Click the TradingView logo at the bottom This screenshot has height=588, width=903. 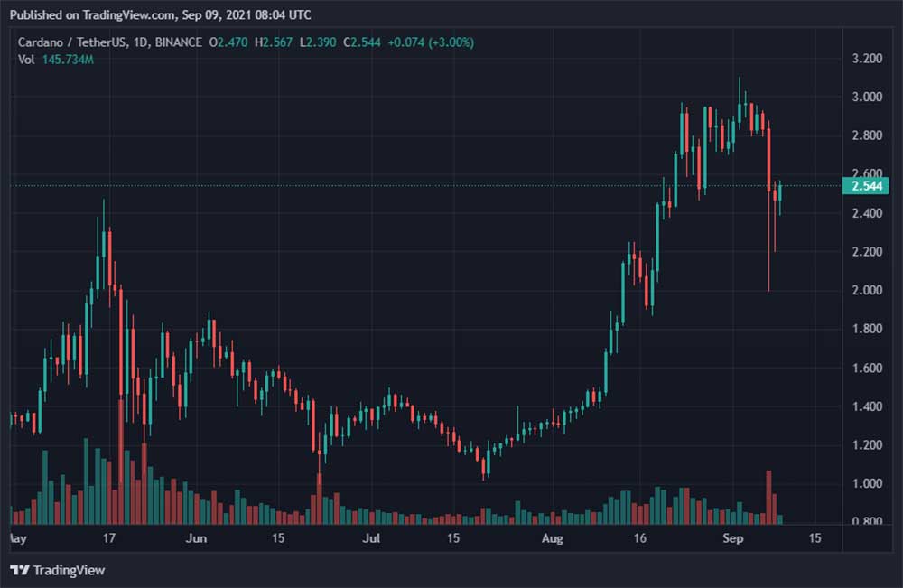point(58,570)
